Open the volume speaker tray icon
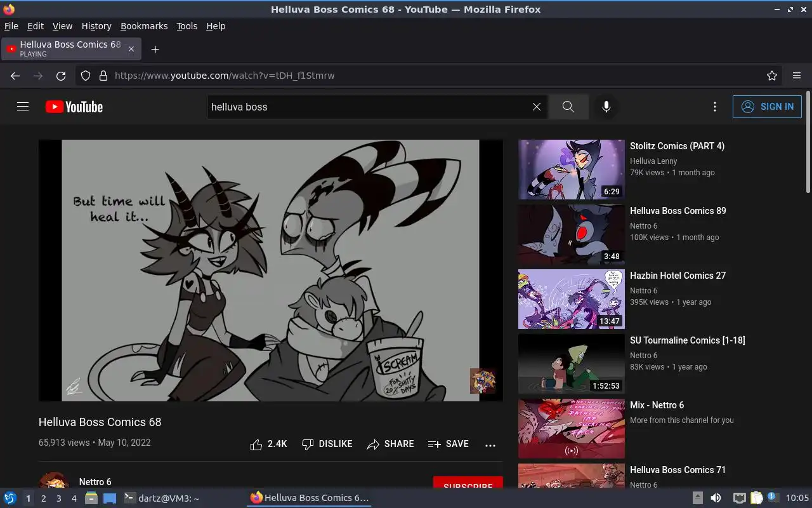Screen dimensions: 812x508 point(716,498)
